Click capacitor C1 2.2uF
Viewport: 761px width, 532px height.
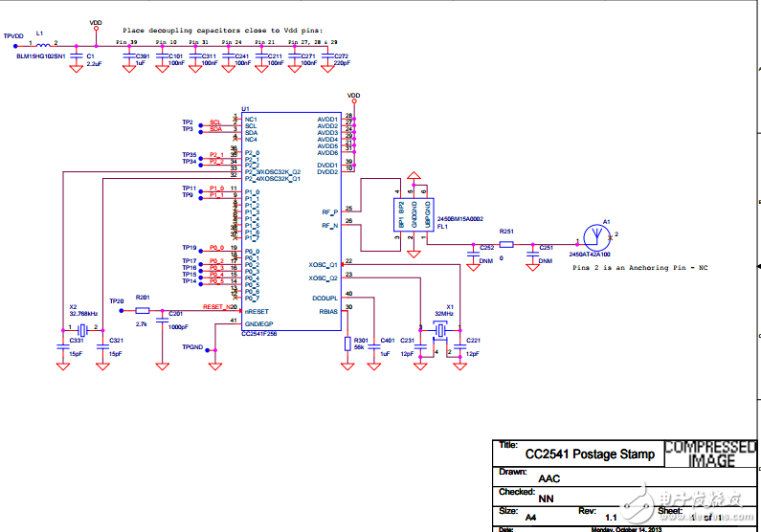coord(77,58)
